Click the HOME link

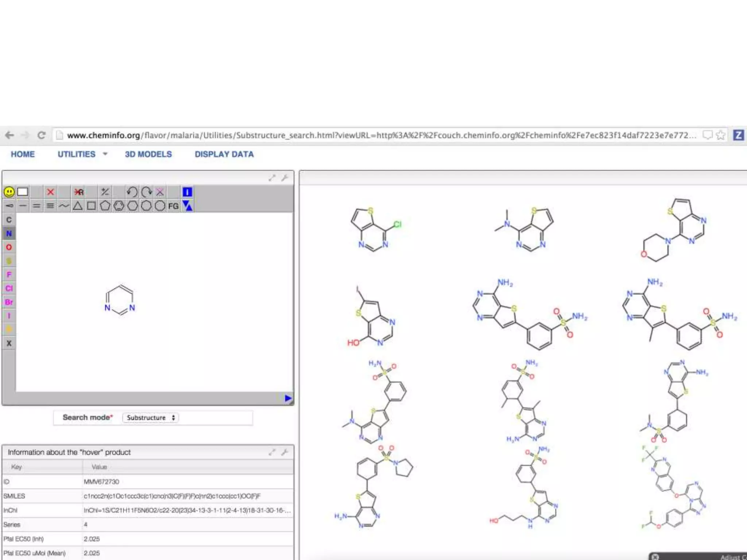(x=23, y=154)
